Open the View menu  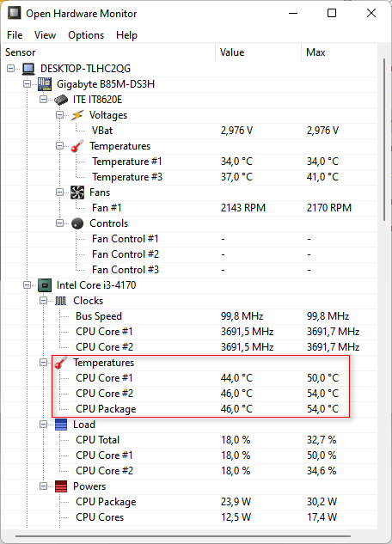pyautogui.click(x=45, y=35)
